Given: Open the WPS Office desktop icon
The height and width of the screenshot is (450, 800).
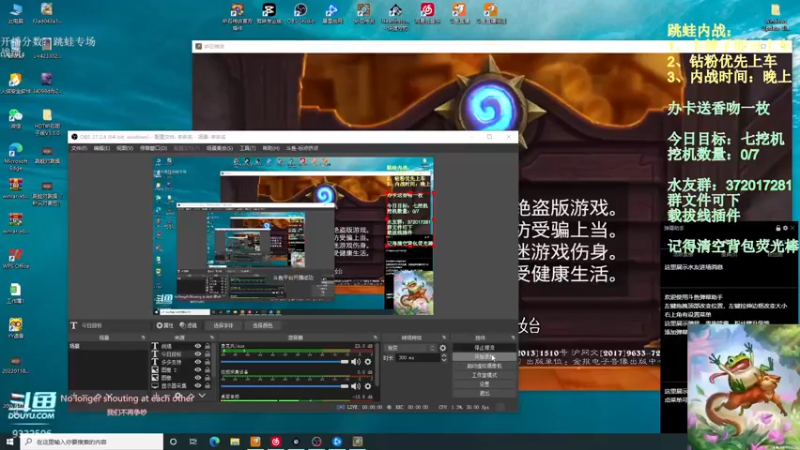Looking at the screenshot, I should (x=15, y=258).
